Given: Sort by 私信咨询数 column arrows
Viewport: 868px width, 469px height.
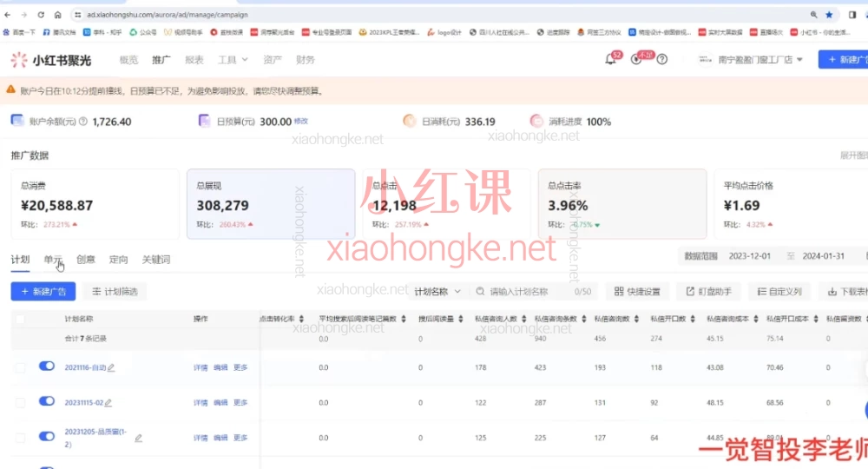Looking at the screenshot, I should click(636, 319).
